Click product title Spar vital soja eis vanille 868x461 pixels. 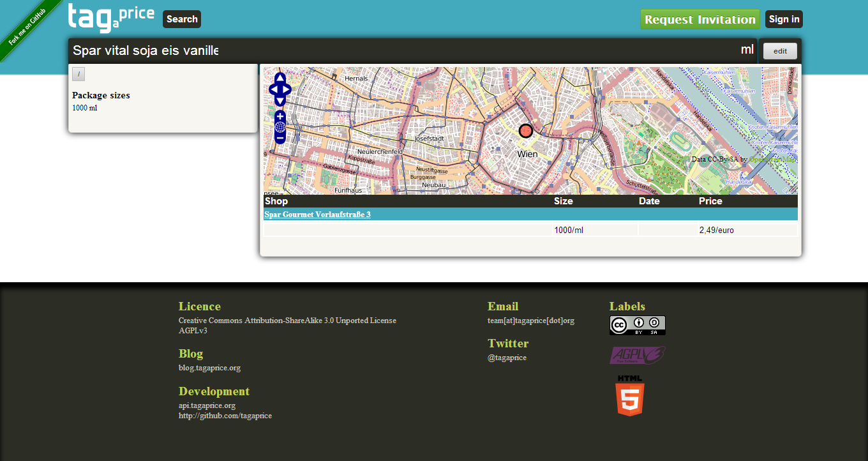[146, 50]
